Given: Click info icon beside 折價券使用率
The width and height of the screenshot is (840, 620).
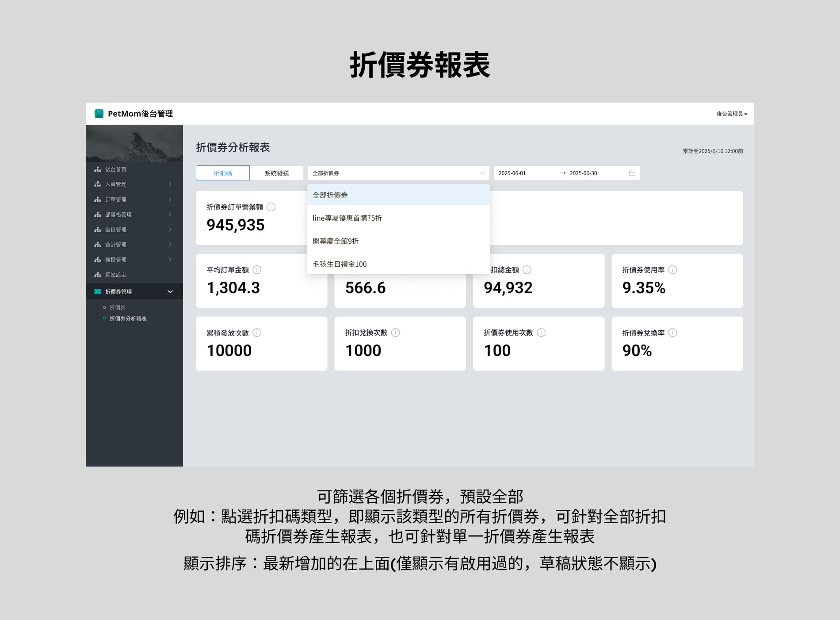Looking at the screenshot, I should pos(672,270).
